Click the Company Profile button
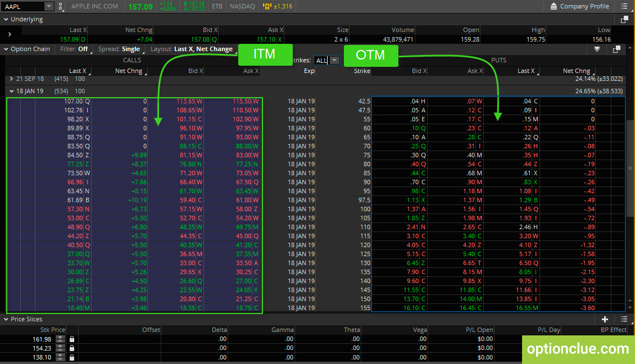Screen dimensions: 635x364 (579, 7)
